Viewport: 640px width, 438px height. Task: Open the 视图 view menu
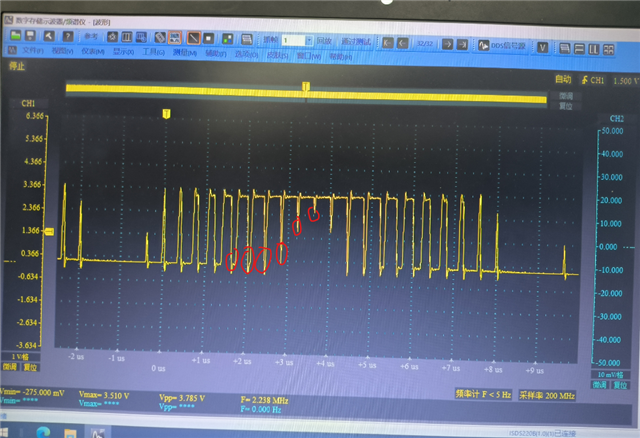click(62, 51)
